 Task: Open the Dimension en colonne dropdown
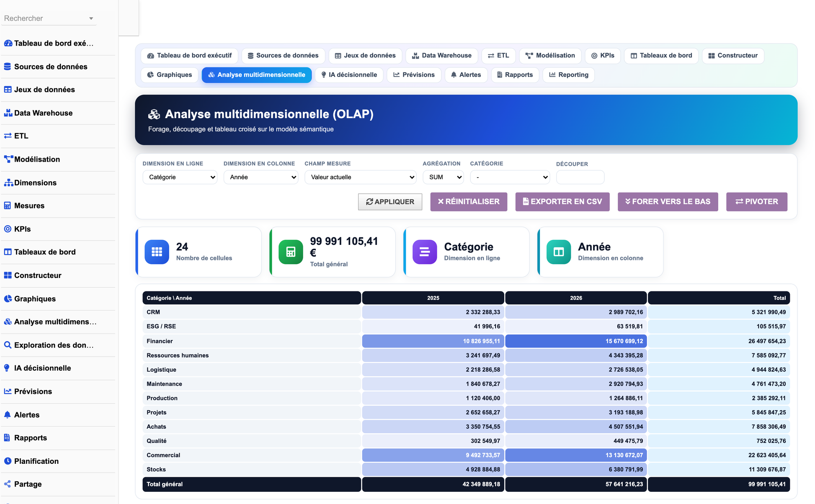pyautogui.click(x=261, y=177)
